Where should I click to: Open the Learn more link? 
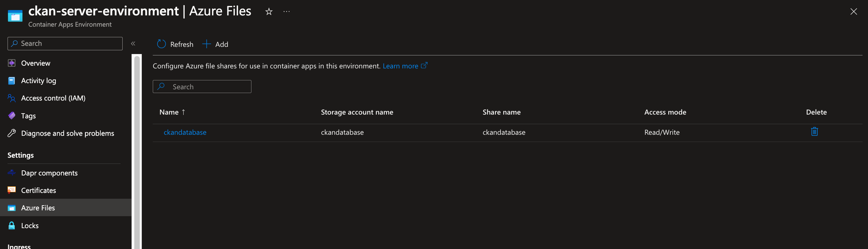(x=400, y=66)
